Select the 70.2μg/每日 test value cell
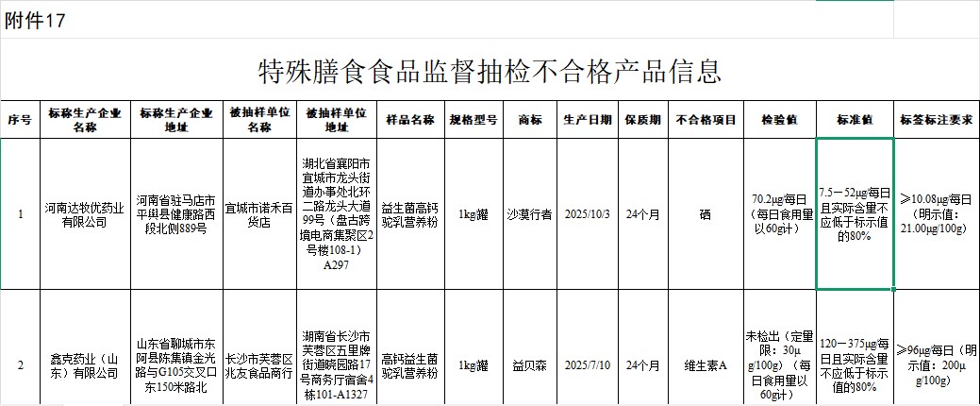Screen dimensions: 980x406 pyautogui.click(x=779, y=213)
